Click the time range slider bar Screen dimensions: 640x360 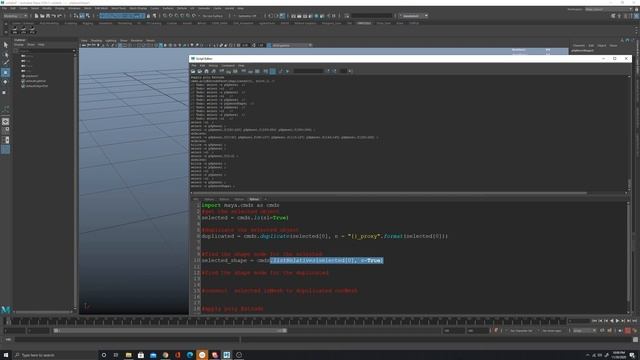pos(170,331)
